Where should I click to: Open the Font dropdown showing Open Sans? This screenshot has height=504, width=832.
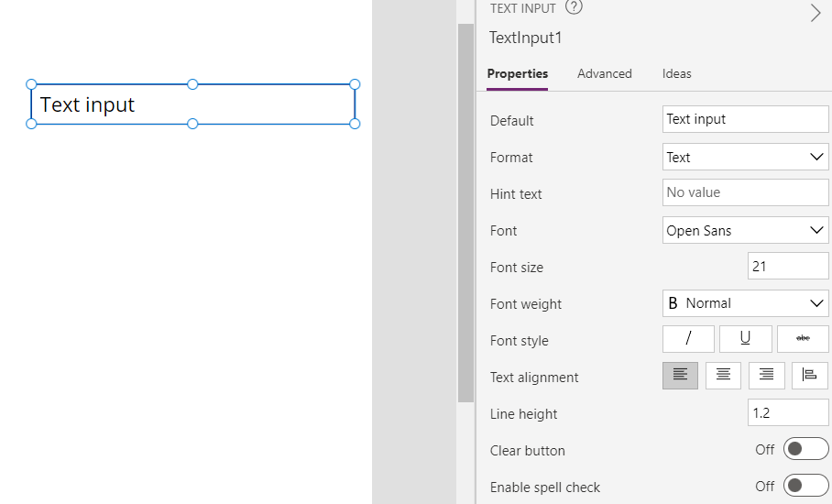coord(746,230)
